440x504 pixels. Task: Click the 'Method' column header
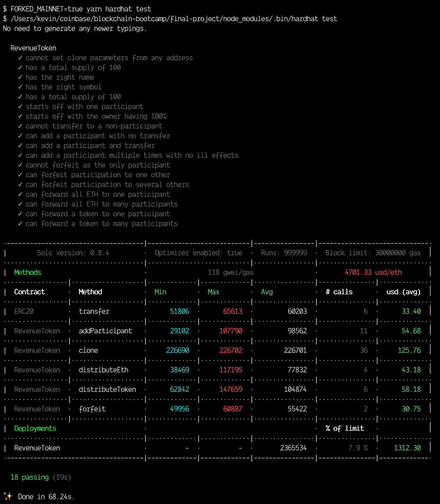click(90, 292)
